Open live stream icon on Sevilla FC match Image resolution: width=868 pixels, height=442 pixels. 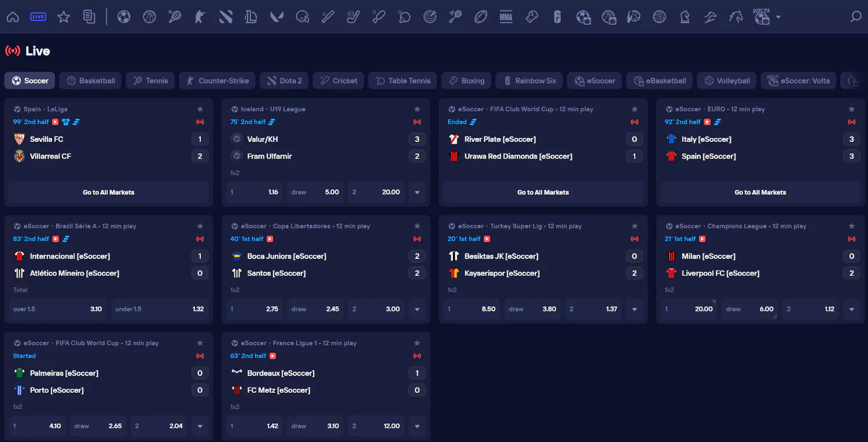[56, 122]
